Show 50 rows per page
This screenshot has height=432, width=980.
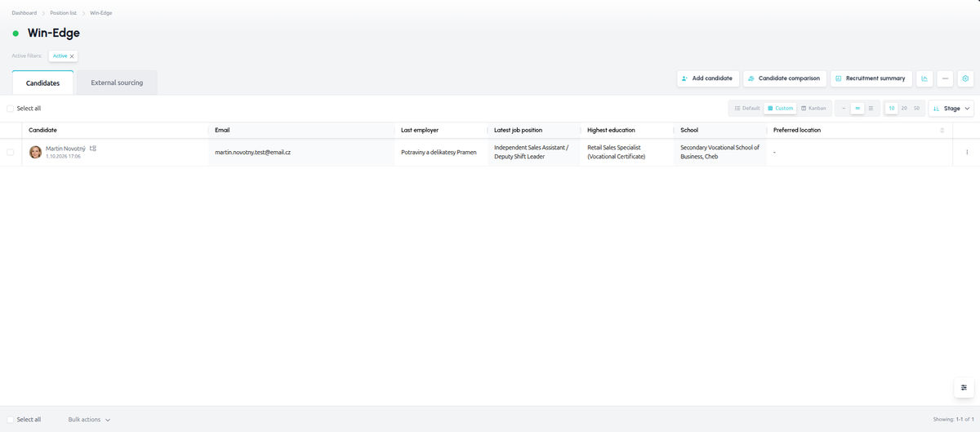(916, 108)
